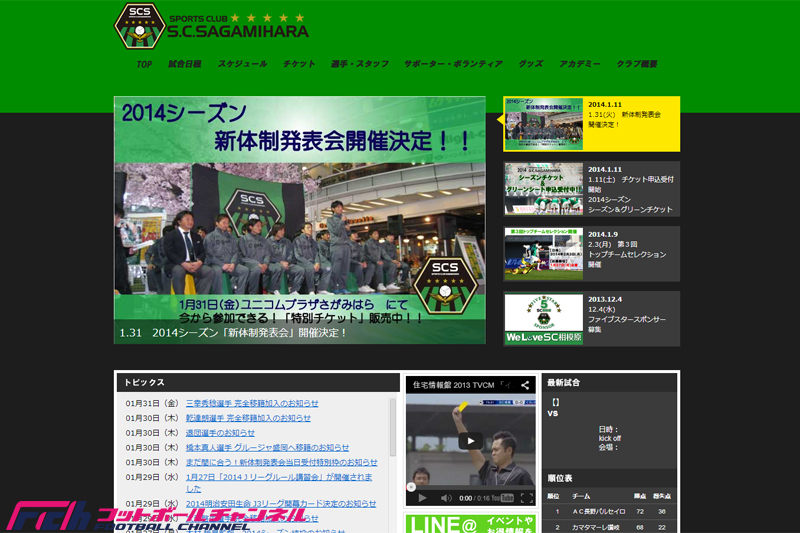The height and width of the screenshot is (533, 800).
Task: Open the 選手・スタッフ menu
Action: (x=359, y=64)
